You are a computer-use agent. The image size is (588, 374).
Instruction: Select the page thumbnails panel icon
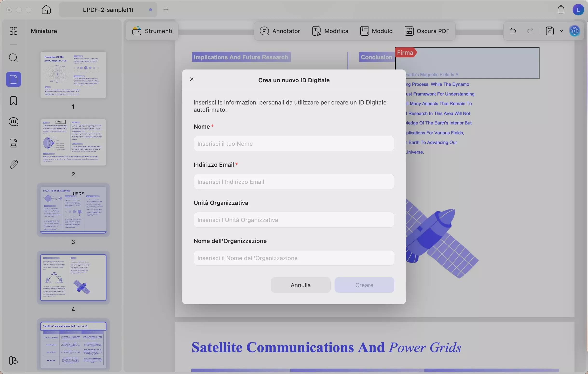[x=14, y=79]
